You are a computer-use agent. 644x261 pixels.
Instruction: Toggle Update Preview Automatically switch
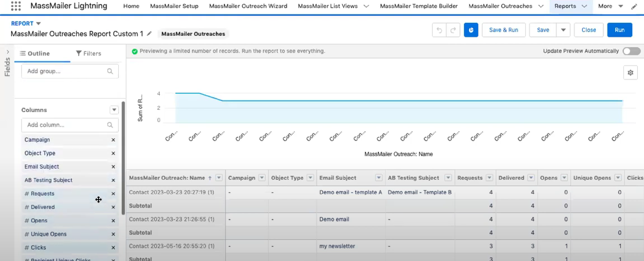(631, 51)
